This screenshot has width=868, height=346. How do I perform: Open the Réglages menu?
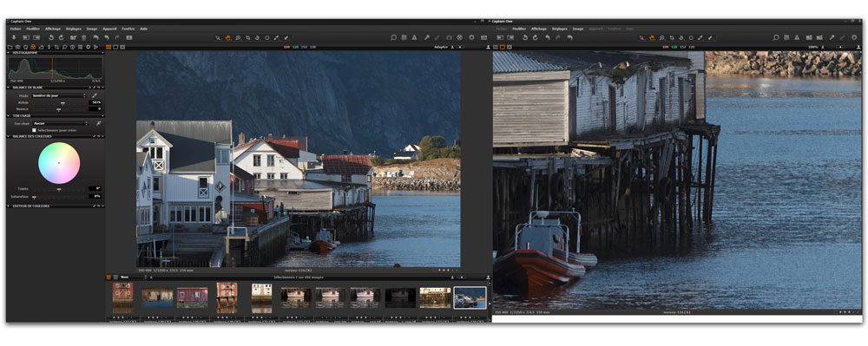pyautogui.click(x=74, y=29)
